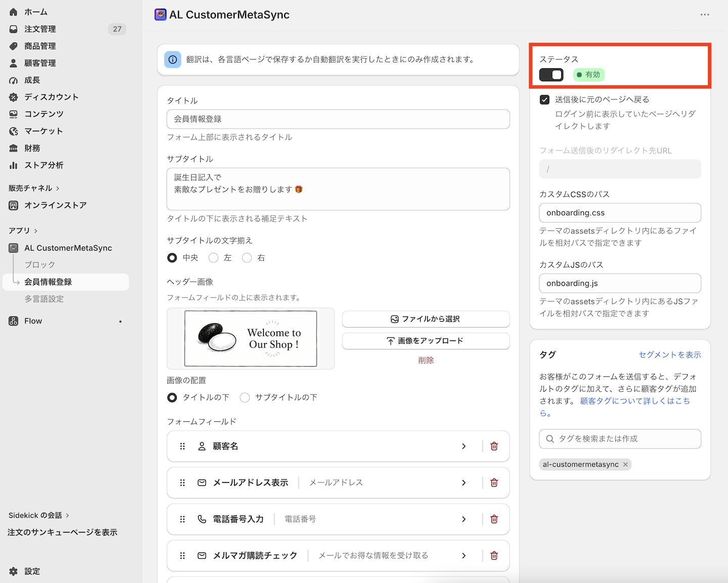The image size is (728, 583).
Task: Expand the 販売チャネル section chevron
Action: coord(58,188)
